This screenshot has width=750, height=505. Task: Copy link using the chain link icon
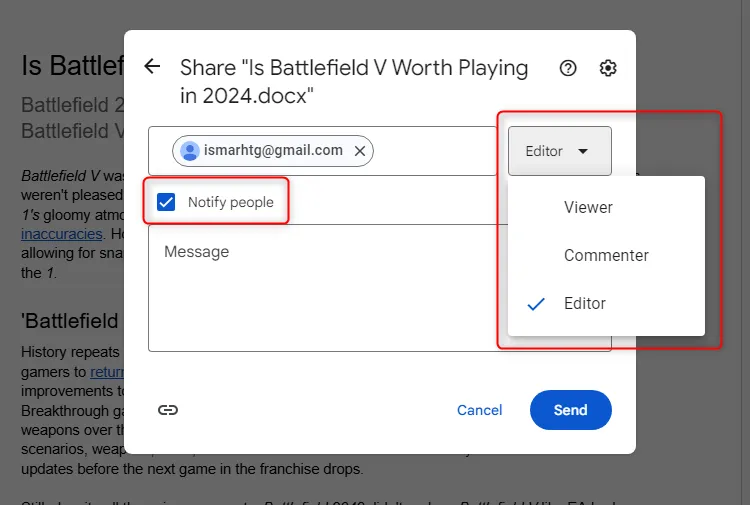[168, 410]
